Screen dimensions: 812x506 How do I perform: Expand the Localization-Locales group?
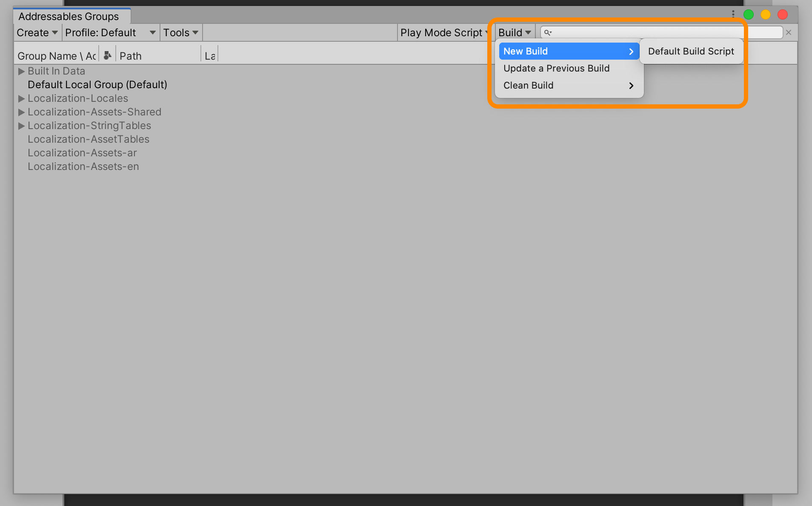click(21, 98)
